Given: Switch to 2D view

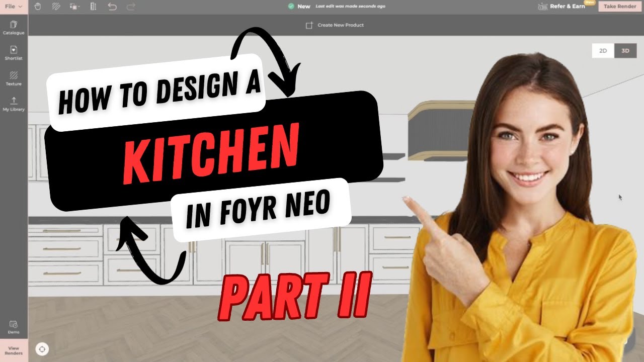Looking at the screenshot, I should tap(603, 51).
